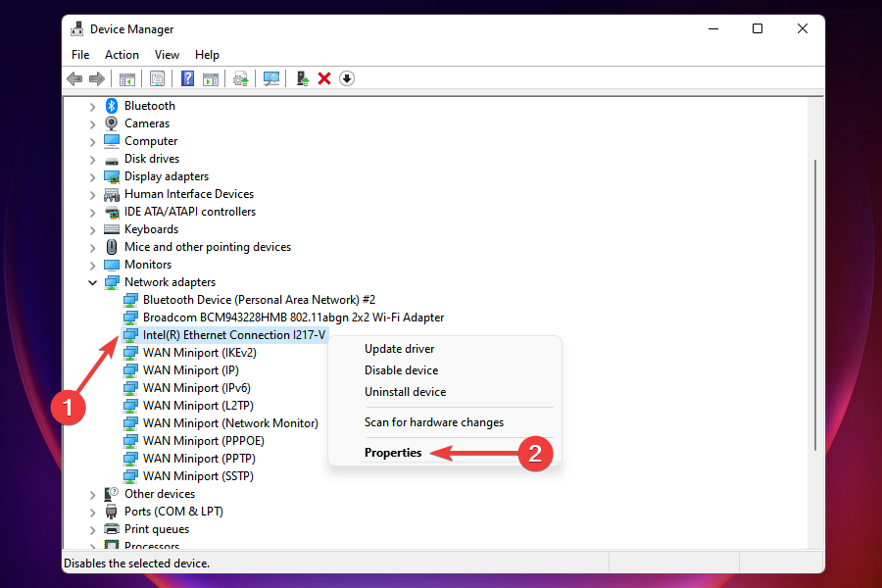Screen dimensions: 882x588
Task: Choose Update driver from context menu
Action: point(400,349)
